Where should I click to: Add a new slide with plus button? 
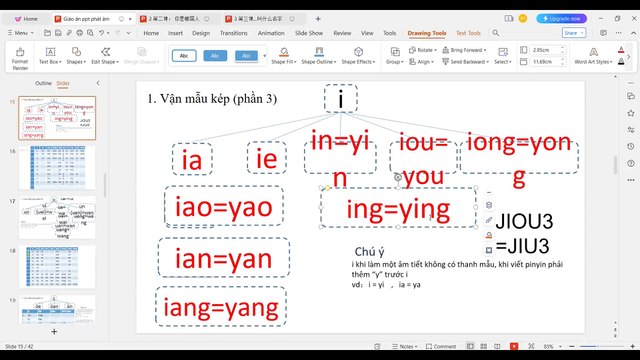[54, 331]
